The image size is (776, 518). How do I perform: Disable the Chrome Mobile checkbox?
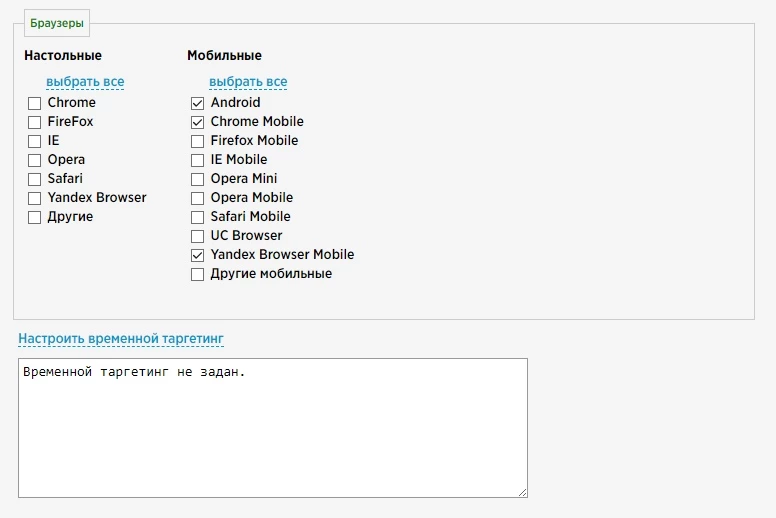pos(197,122)
